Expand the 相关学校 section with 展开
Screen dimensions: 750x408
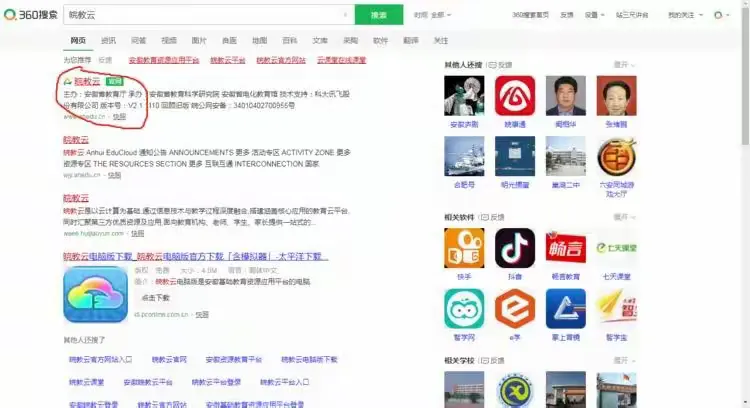[x=624, y=360]
